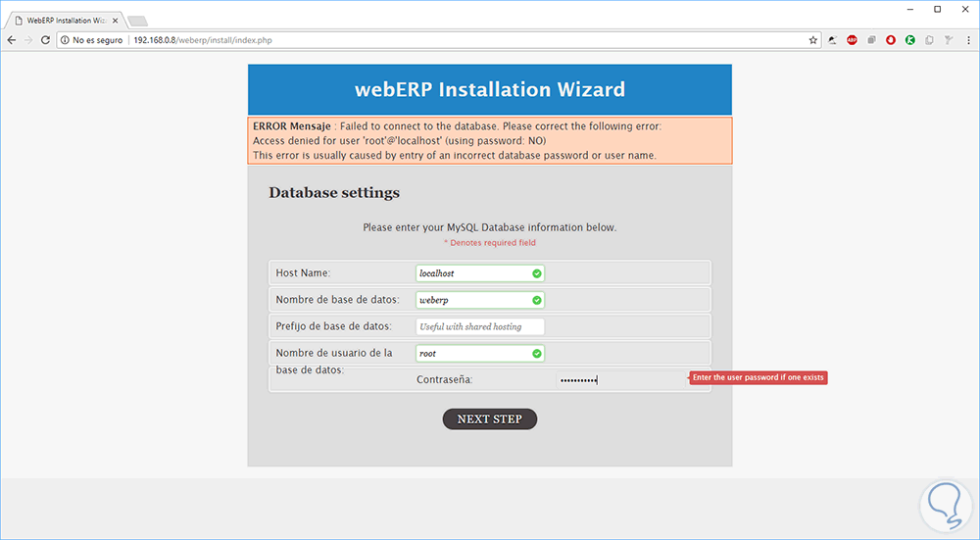Click the 'ERROR Mensaje' text
The image size is (980, 540).
point(291,126)
